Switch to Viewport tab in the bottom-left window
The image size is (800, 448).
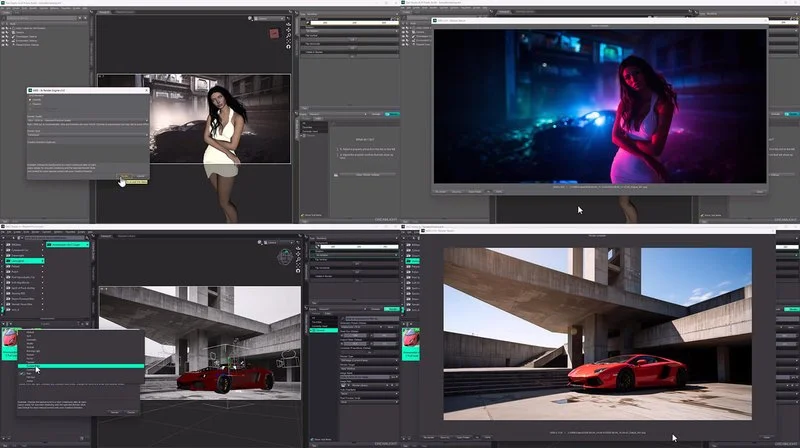click(x=106, y=236)
